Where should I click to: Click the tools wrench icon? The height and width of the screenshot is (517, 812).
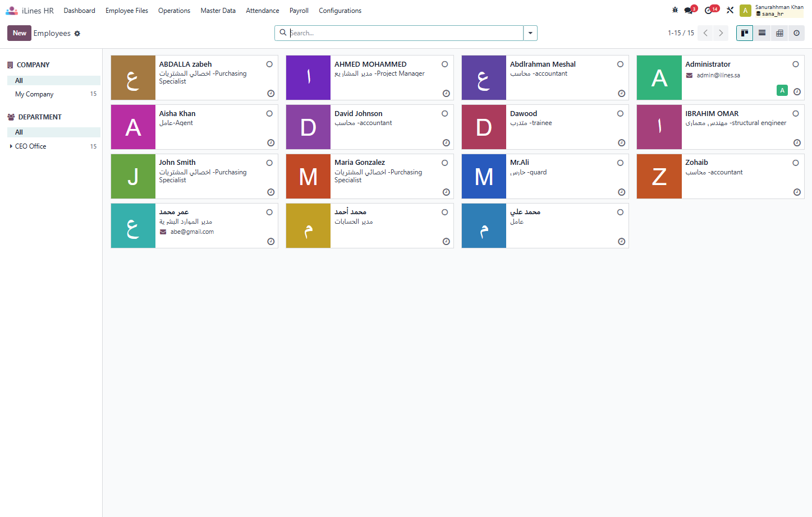click(730, 10)
